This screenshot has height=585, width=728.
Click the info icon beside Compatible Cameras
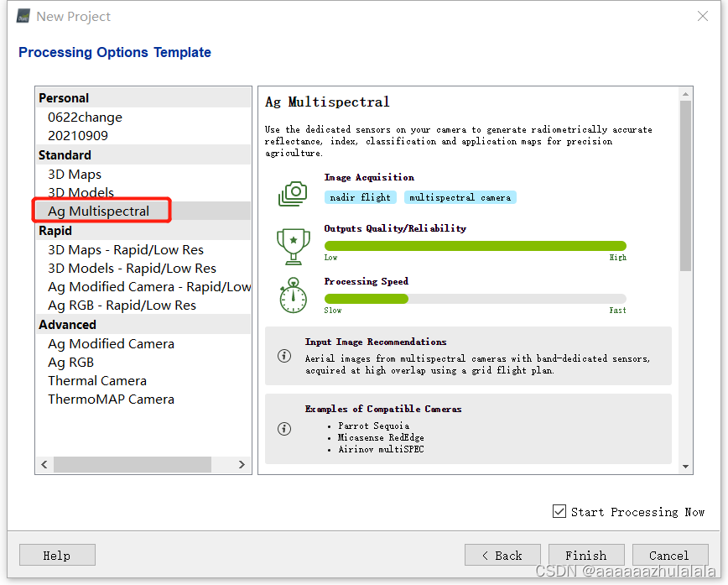pos(284,428)
